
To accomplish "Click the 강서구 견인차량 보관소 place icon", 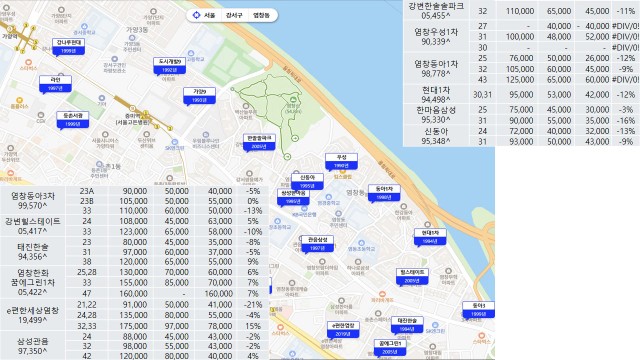I will (115, 59).
